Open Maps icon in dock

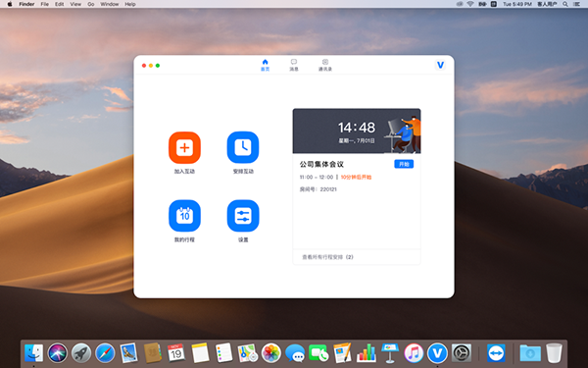tap(248, 353)
